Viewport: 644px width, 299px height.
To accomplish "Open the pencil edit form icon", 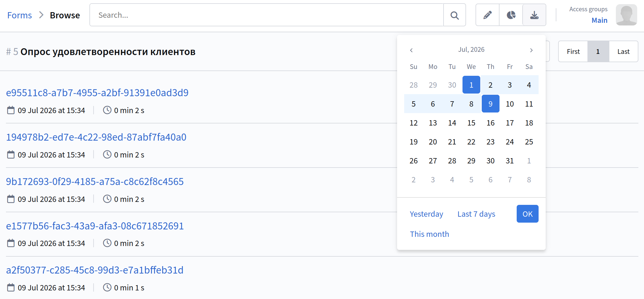I will (487, 15).
